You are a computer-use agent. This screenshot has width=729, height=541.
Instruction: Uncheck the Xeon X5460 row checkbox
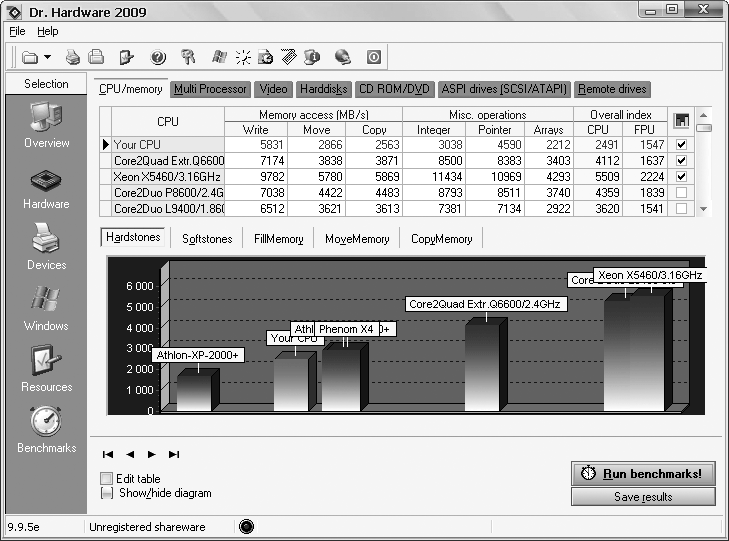681,177
